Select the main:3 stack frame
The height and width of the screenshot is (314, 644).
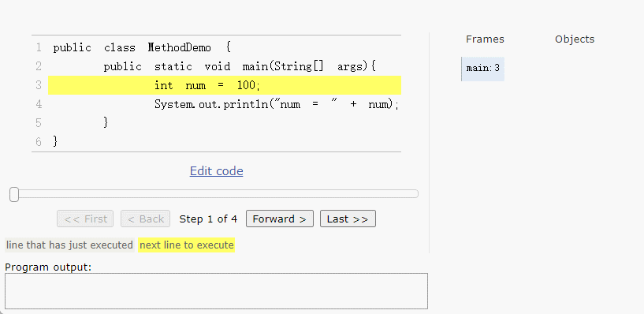pos(483,69)
